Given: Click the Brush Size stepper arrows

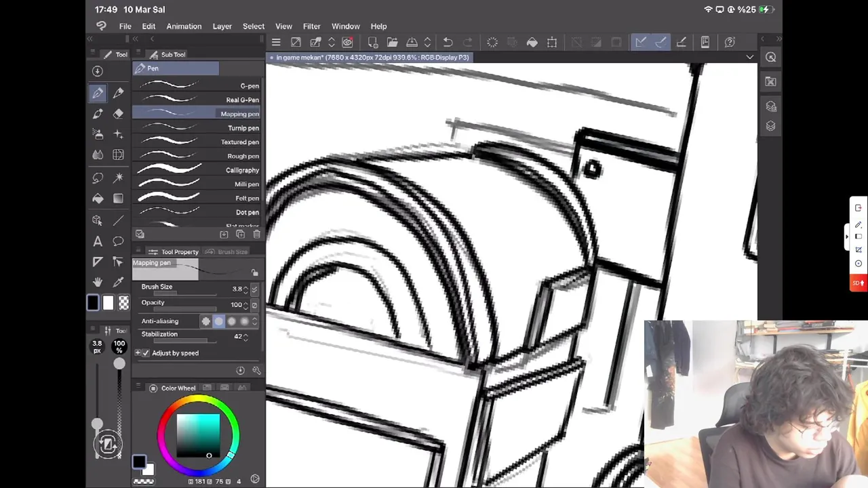Looking at the screenshot, I should coord(246,289).
